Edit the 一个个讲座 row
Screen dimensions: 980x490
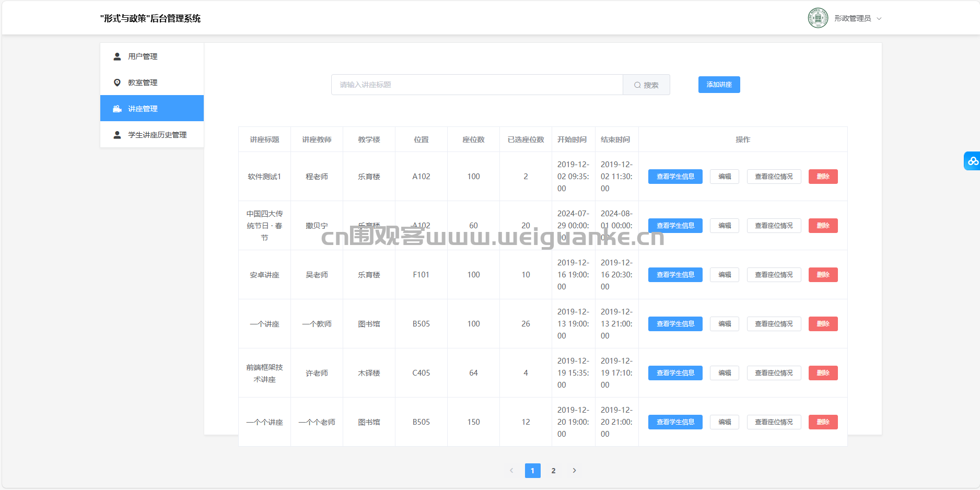[x=725, y=422]
